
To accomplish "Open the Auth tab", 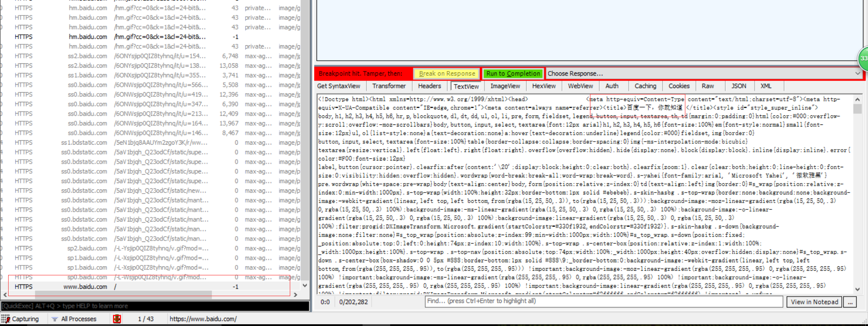I will pos(612,86).
